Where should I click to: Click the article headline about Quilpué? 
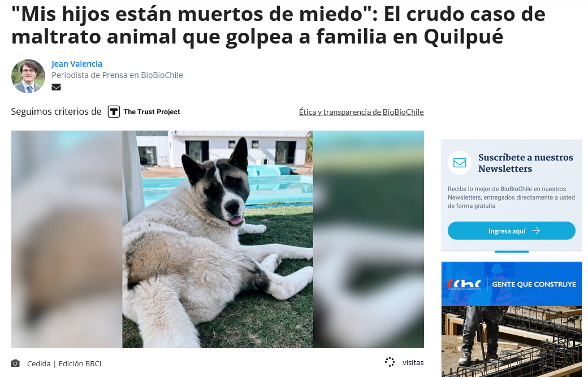278,25
